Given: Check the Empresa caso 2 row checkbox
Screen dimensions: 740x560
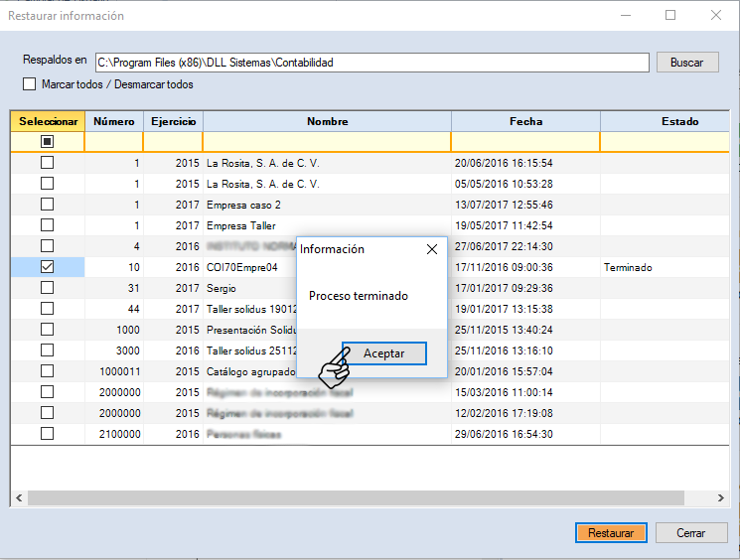Looking at the screenshot, I should tap(47, 205).
